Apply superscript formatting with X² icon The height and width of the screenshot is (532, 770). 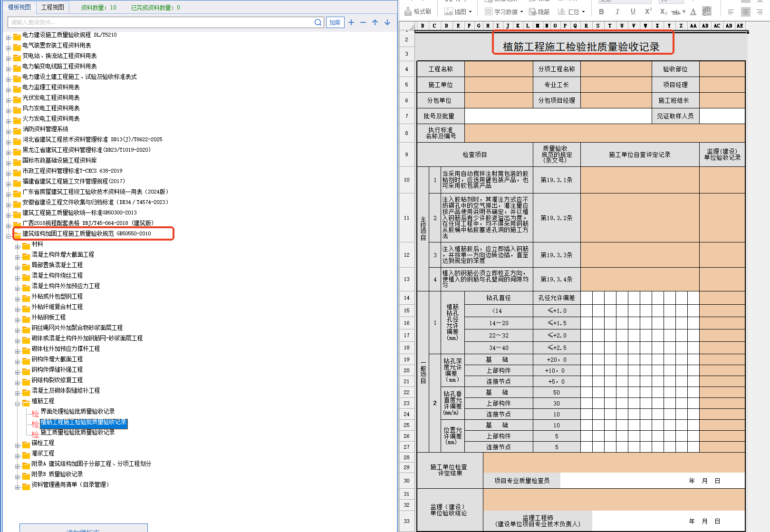[648, 11]
